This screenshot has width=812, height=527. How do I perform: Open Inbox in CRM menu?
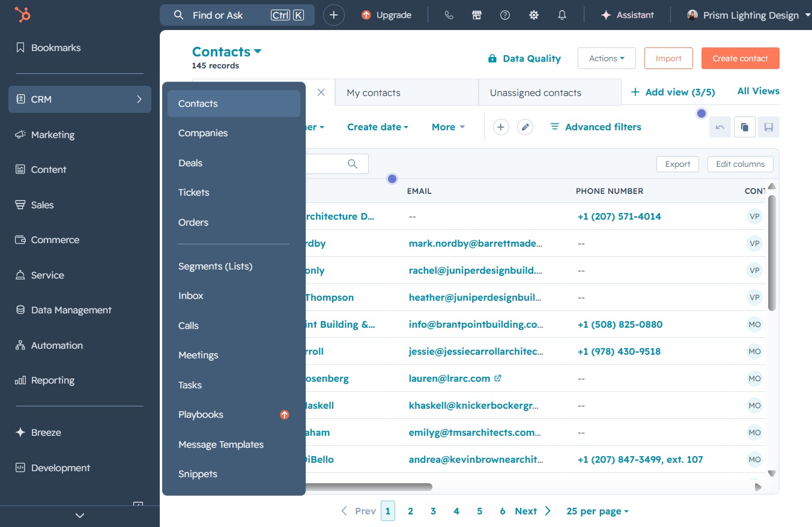pos(234,296)
